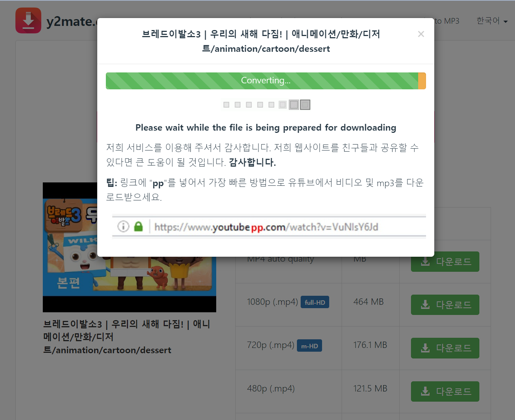Click the full-HD badge
Screen dimensions: 515x420
(x=315, y=302)
